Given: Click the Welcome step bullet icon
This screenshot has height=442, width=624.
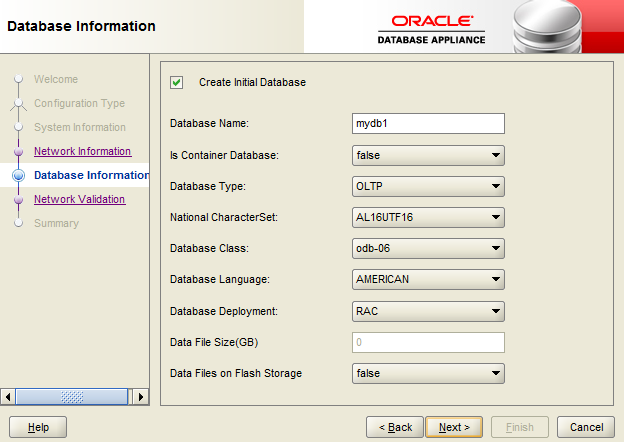Looking at the screenshot, I should click(18, 79).
